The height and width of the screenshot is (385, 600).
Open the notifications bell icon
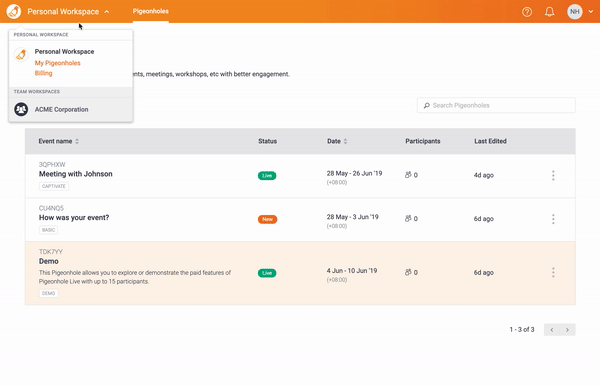(x=549, y=12)
